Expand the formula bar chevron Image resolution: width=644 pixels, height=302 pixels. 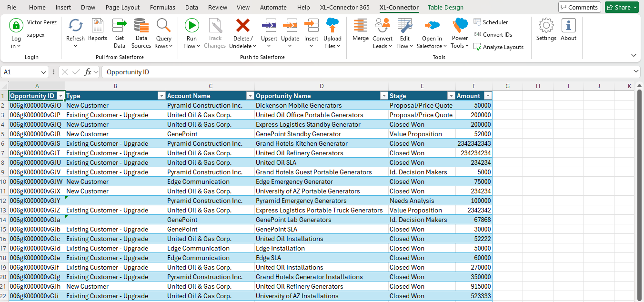point(636,71)
